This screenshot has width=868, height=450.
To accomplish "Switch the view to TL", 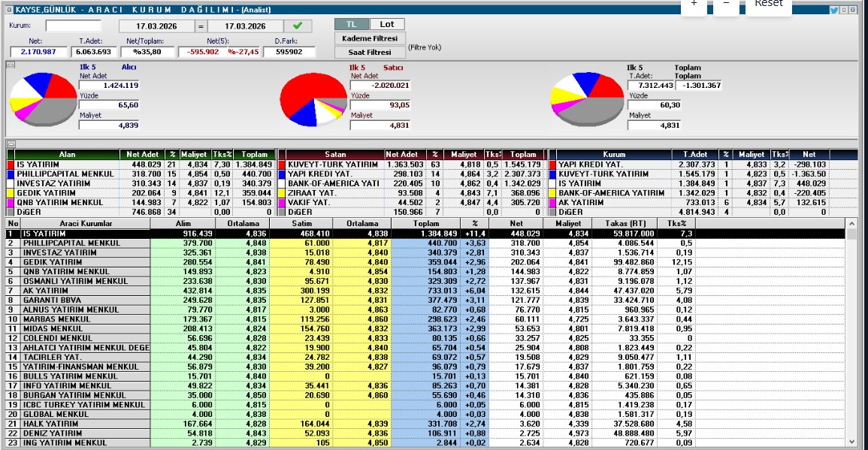I will [x=352, y=24].
